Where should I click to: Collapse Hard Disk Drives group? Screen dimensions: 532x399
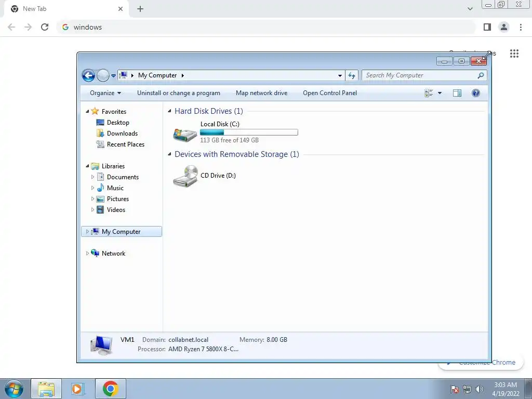point(170,111)
